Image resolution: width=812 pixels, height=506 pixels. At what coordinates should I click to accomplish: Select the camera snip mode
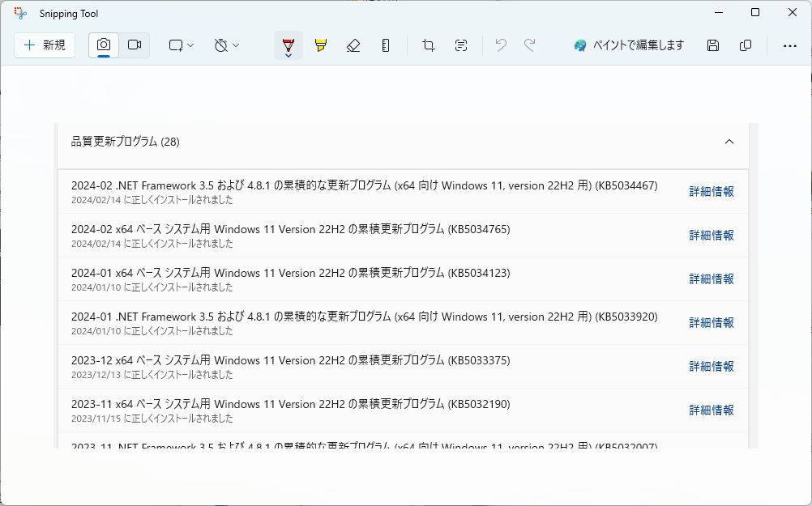[104, 45]
